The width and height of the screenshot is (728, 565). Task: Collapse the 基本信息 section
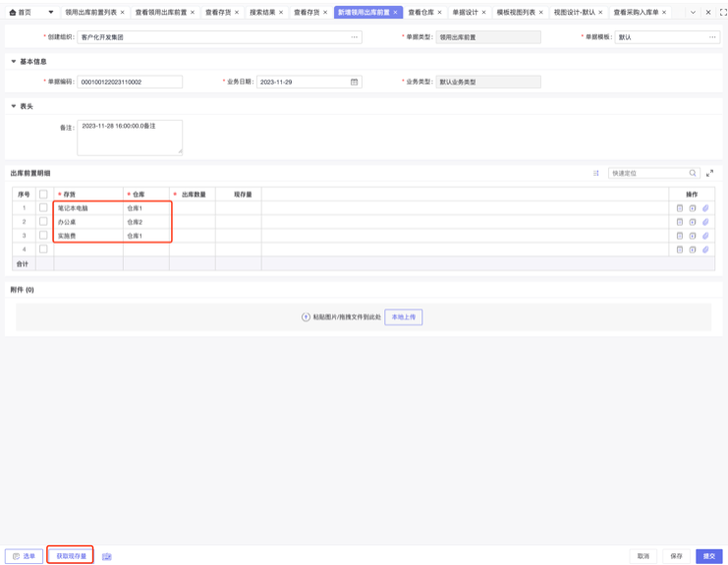pos(14,61)
